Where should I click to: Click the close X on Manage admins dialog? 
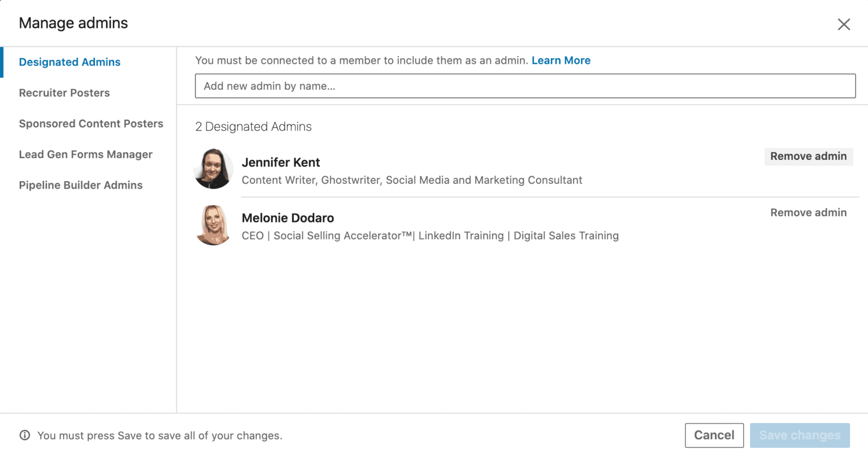pos(844,24)
